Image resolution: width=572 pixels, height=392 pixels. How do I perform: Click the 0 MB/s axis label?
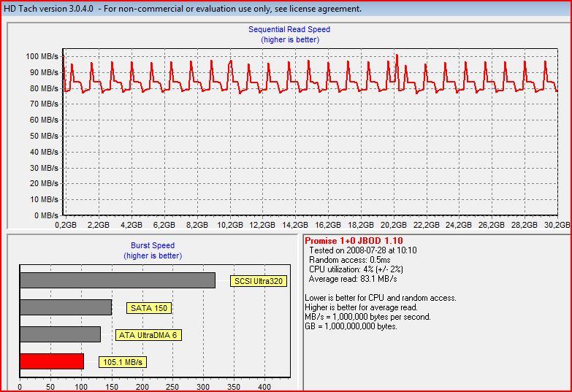[x=46, y=215]
